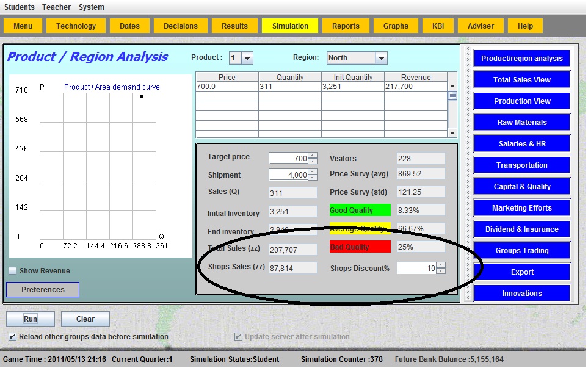Screen dimensions: 588x368
Task: Open the Product number dropdown
Action: coord(247,58)
